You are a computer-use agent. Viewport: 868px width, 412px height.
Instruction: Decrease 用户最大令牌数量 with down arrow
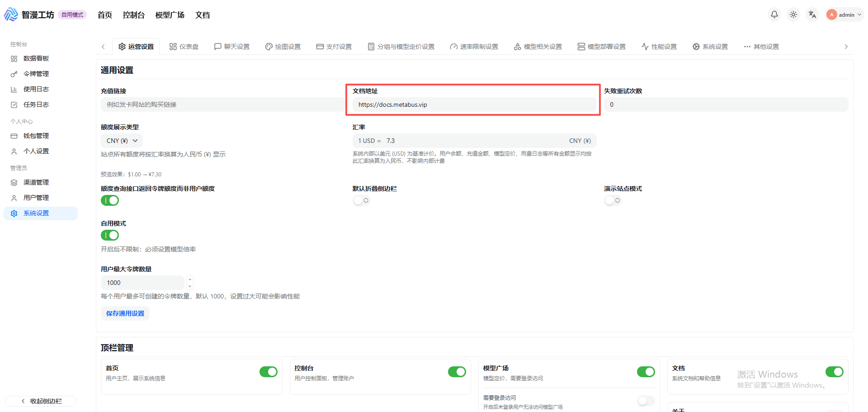190,286
